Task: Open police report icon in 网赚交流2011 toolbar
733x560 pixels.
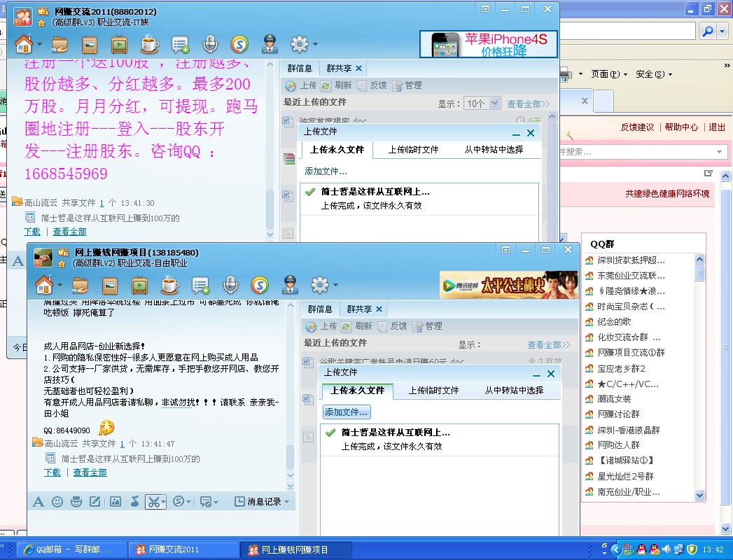Action: [x=270, y=44]
